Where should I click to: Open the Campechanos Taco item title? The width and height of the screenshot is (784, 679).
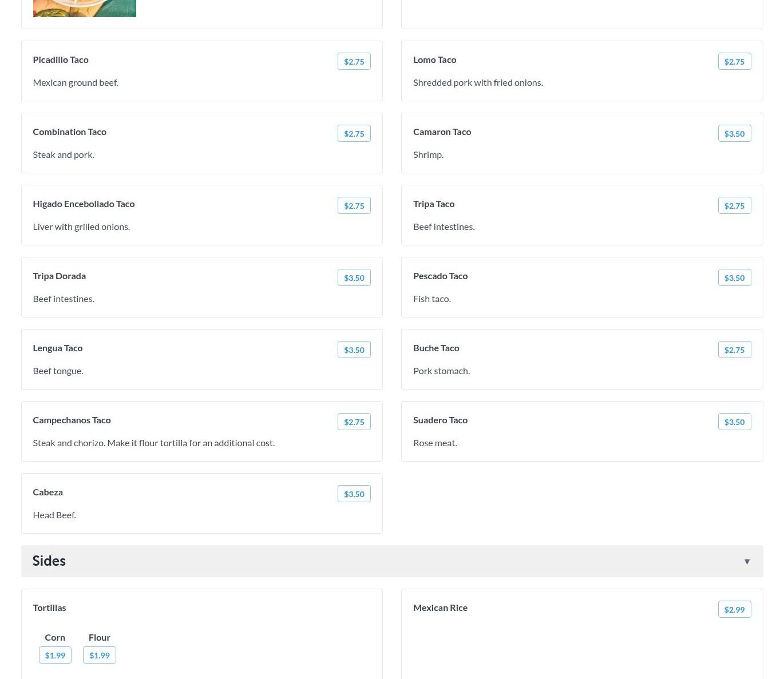(x=72, y=420)
